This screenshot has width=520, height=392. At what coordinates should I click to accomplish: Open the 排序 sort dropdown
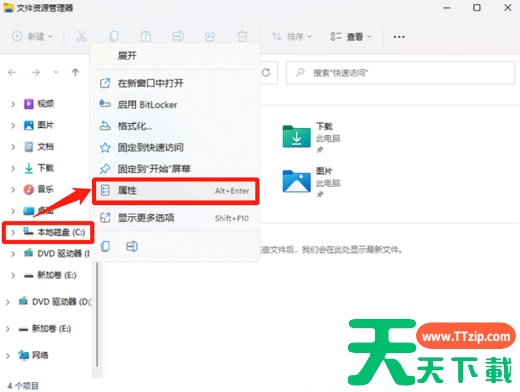291,36
